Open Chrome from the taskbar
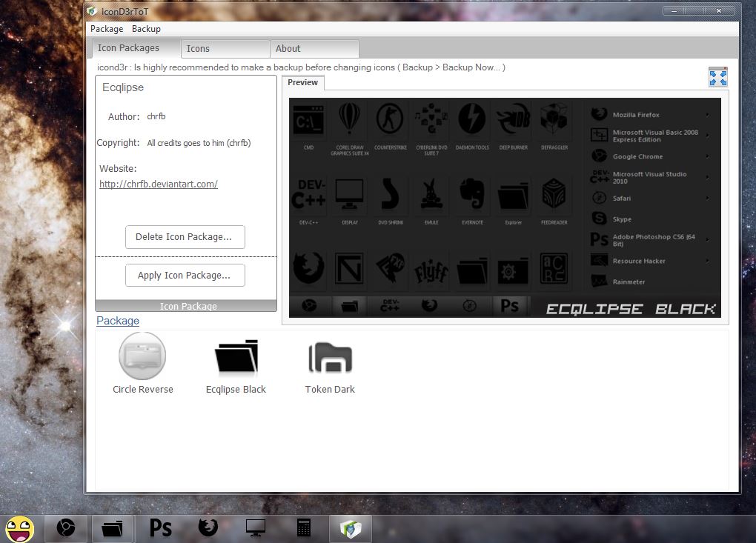756x543 pixels. click(x=66, y=528)
